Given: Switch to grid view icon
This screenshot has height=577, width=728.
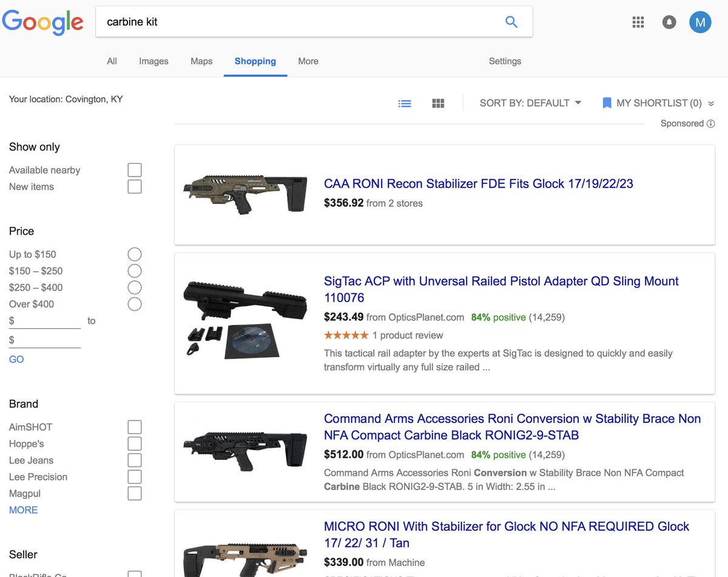Looking at the screenshot, I should point(438,103).
